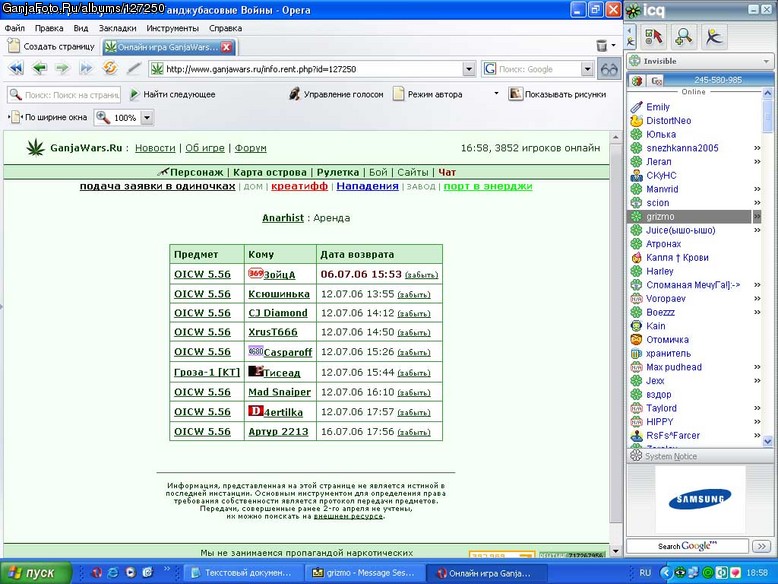Screen dimensions: 778x584
Task: Open the Справка menu
Action: click(x=225, y=28)
